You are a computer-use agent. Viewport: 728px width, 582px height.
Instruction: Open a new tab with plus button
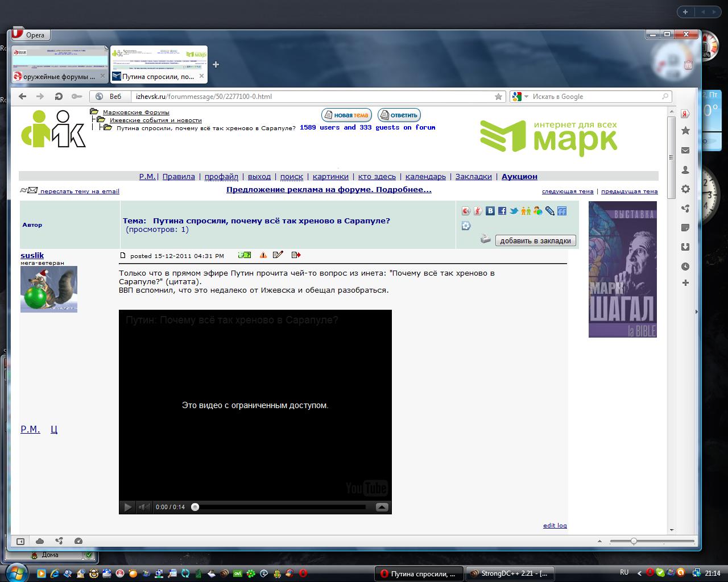[216, 64]
